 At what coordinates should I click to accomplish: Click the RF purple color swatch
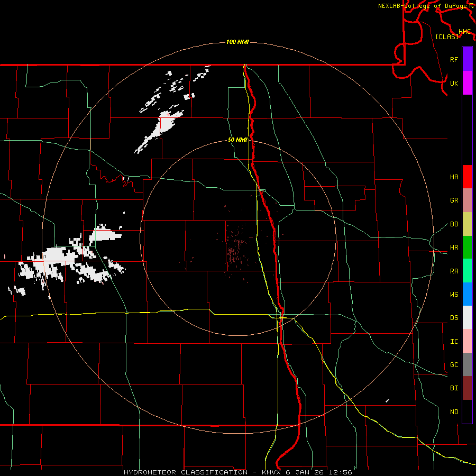(467, 59)
